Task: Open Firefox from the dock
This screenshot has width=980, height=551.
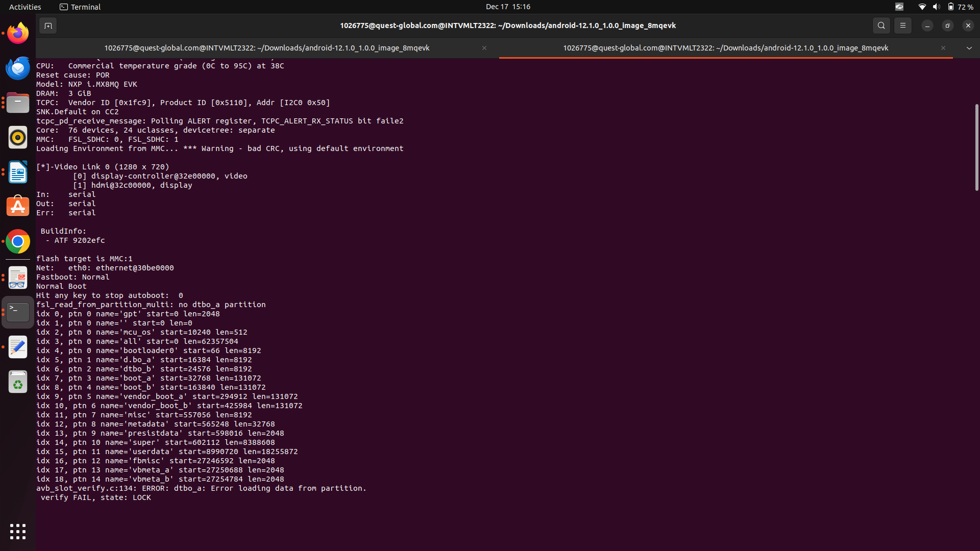Action: [x=18, y=33]
